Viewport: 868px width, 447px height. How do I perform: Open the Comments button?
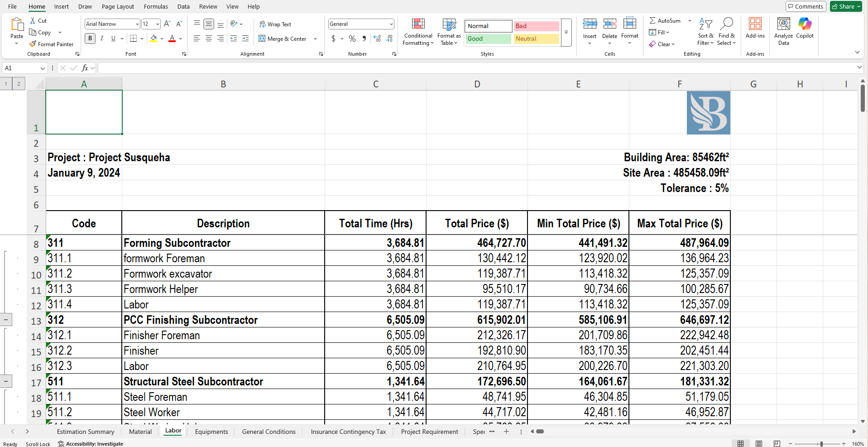coord(806,6)
